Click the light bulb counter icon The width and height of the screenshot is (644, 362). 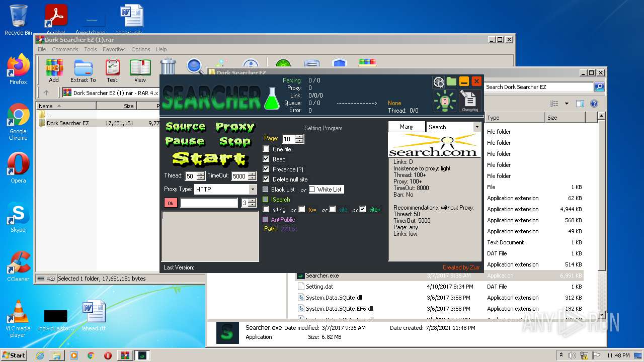[445, 101]
